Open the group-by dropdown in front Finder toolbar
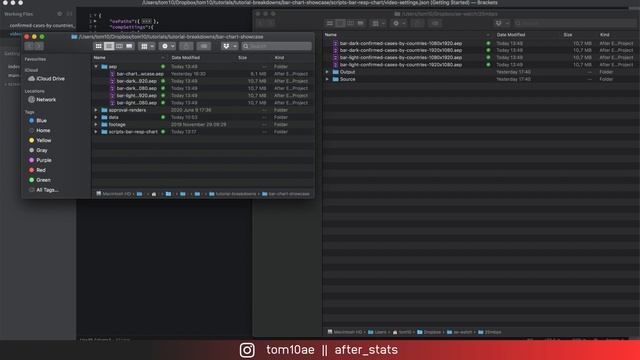The width and height of the screenshot is (640, 360). click(147, 46)
